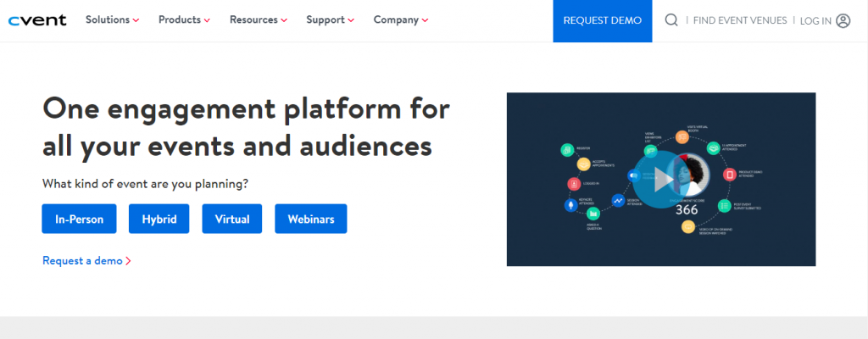Expand the Solutions menu

click(x=113, y=20)
